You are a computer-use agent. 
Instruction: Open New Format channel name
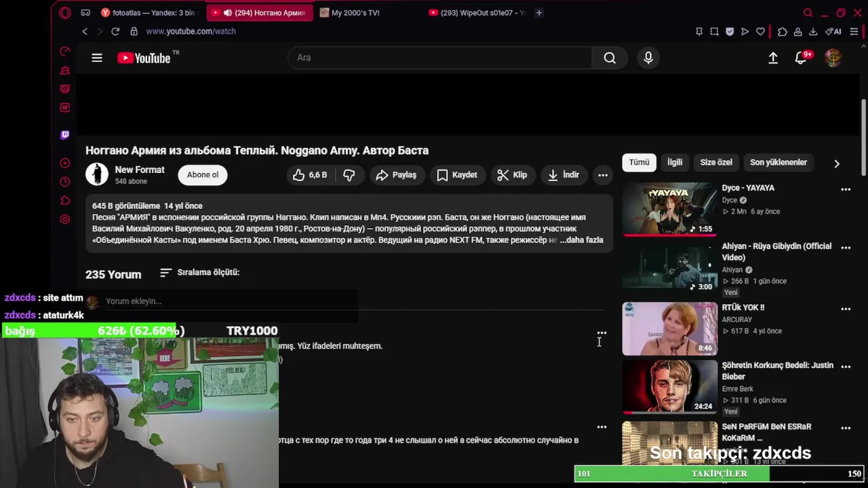(140, 170)
